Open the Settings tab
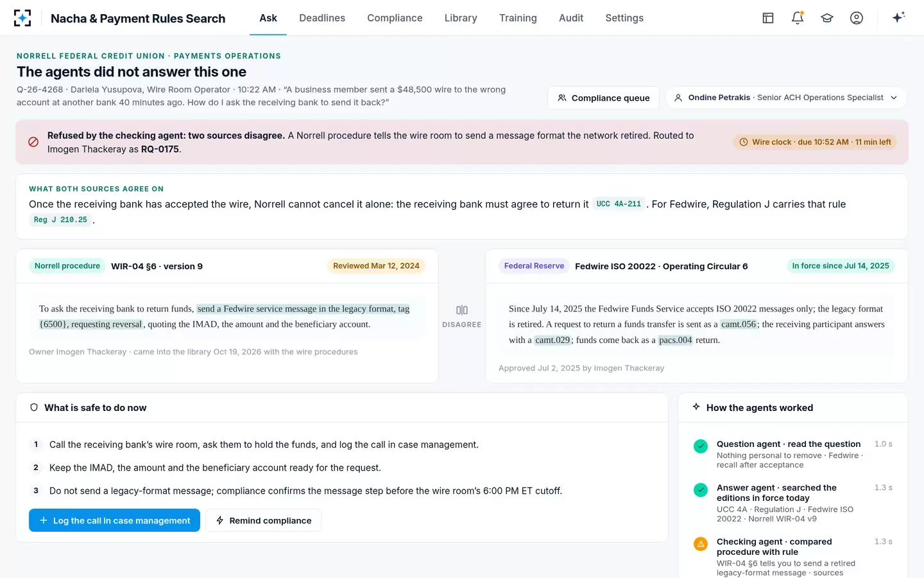The width and height of the screenshot is (924, 578). 624,18
